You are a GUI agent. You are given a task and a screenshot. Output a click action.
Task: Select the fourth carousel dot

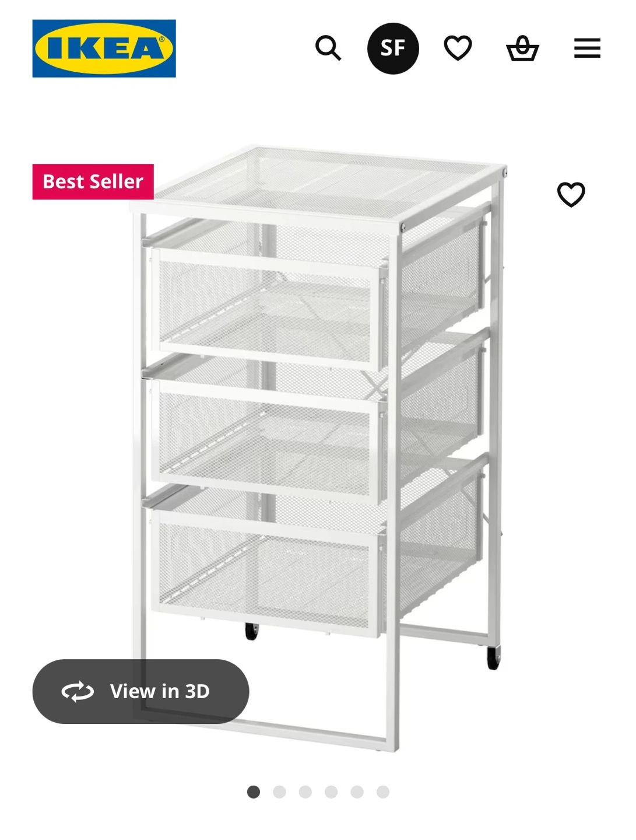(x=331, y=792)
